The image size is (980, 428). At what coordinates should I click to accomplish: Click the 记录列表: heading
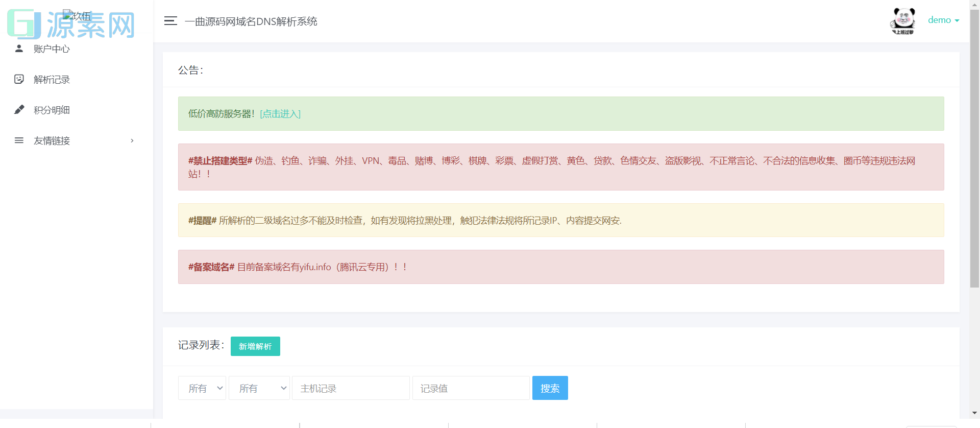click(201, 345)
